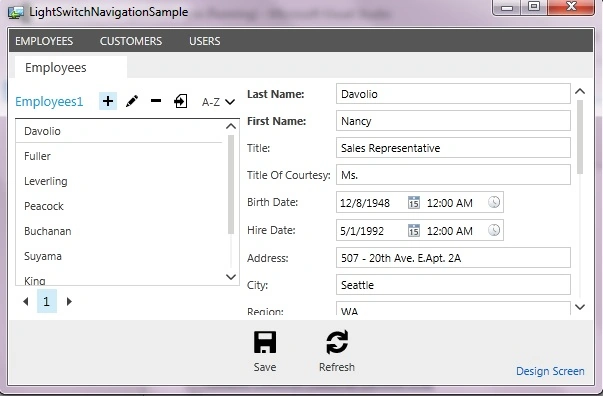Click the Hire Date 12:00 AM time
This screenshot has height=396, width=603.
(450, 231)
